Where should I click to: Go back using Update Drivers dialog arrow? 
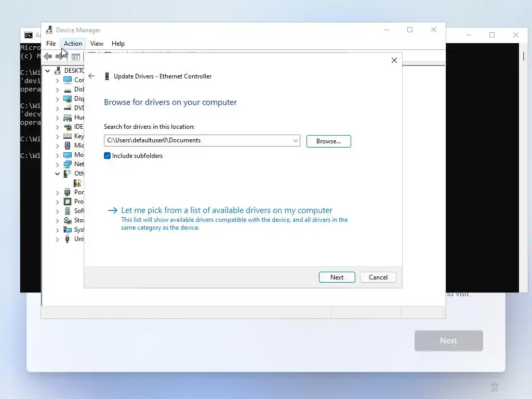[91, 76]
